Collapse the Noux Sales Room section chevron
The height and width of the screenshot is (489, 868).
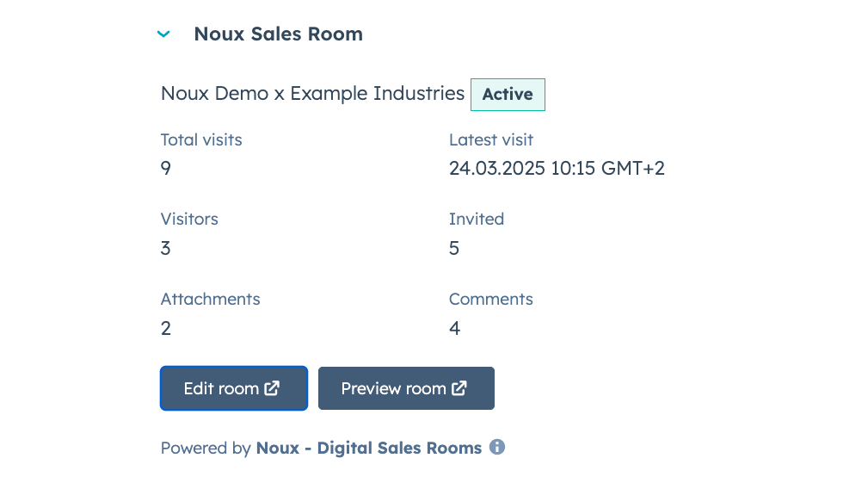pos(163,34)
